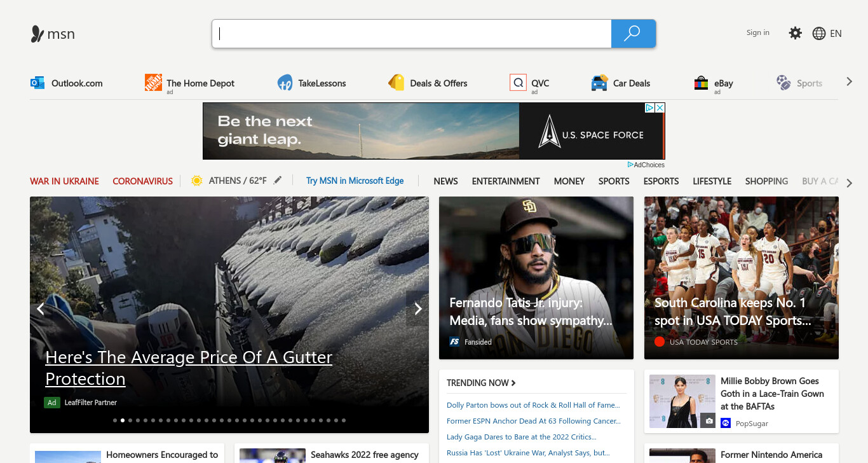Click the MSN butterfly logo
Viewport: 868px width, 463px height.
point(37,34)
